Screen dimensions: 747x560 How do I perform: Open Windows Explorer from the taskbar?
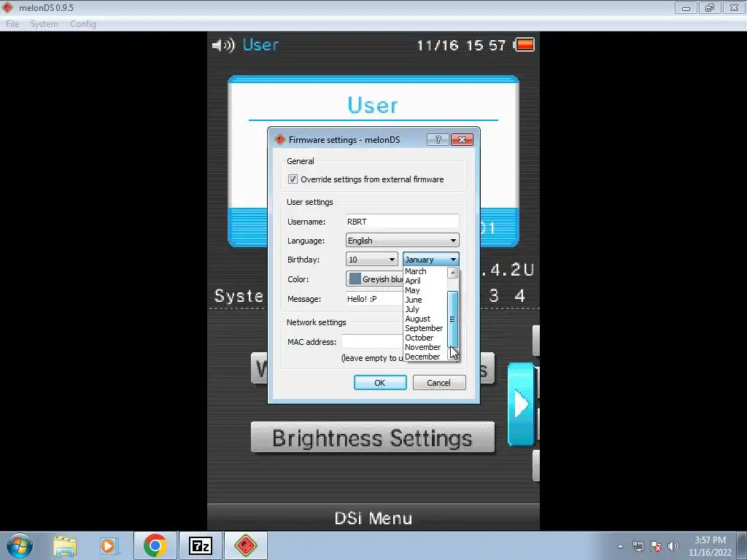click(x=65, y=545)
